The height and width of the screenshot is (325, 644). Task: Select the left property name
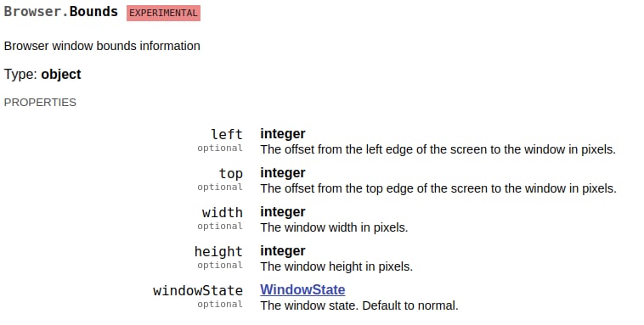(x=227, y=134)
